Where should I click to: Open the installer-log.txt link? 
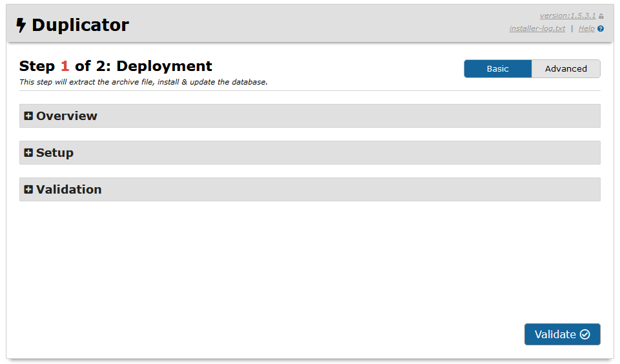pos(537,28)
